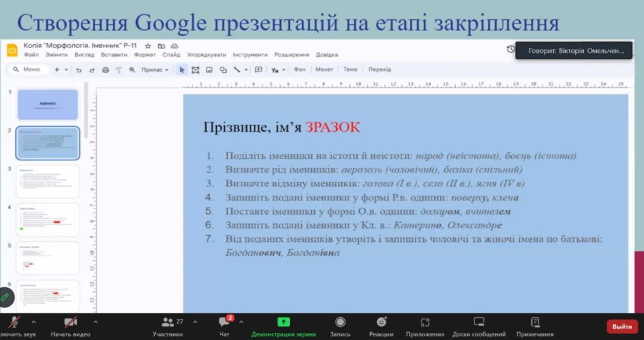
Task: Open the Перехід transition panel
Action: tap(379, 70)
